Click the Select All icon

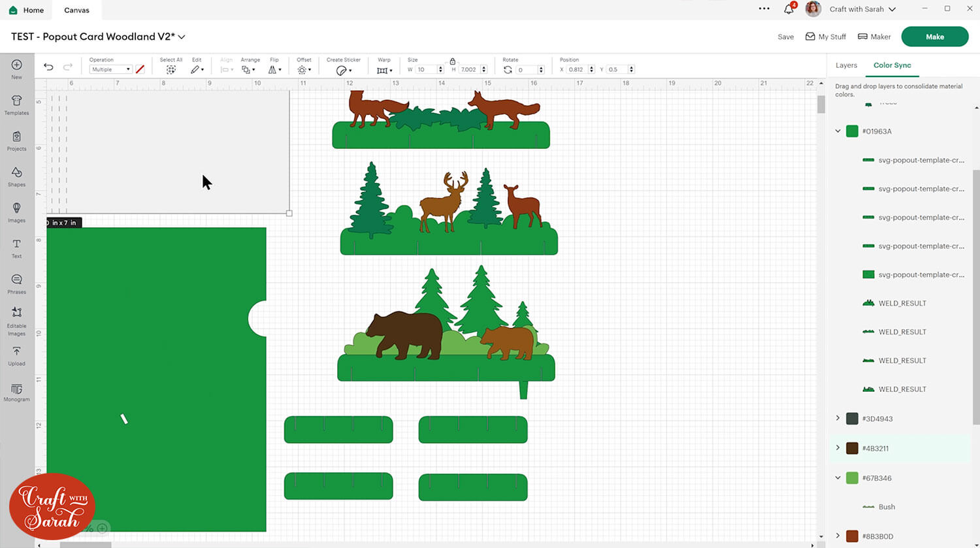point(171,69)
